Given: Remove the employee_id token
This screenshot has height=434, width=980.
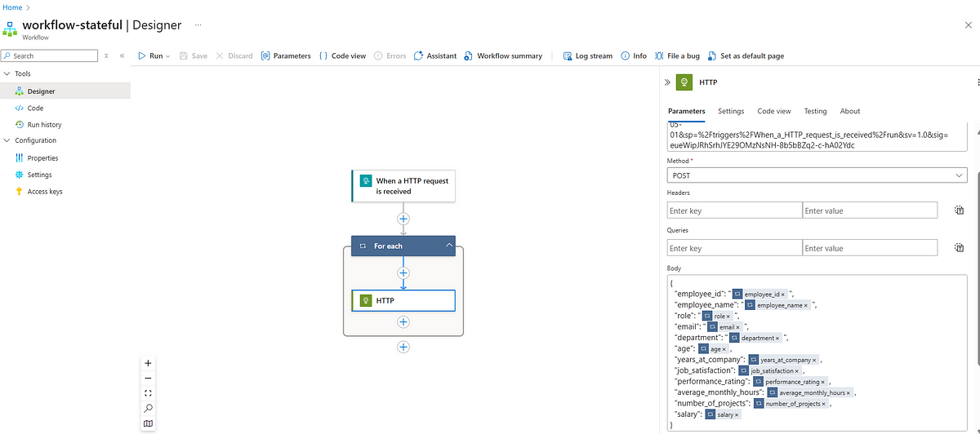Looking at the screenshot, I should [x=783, y=294].
